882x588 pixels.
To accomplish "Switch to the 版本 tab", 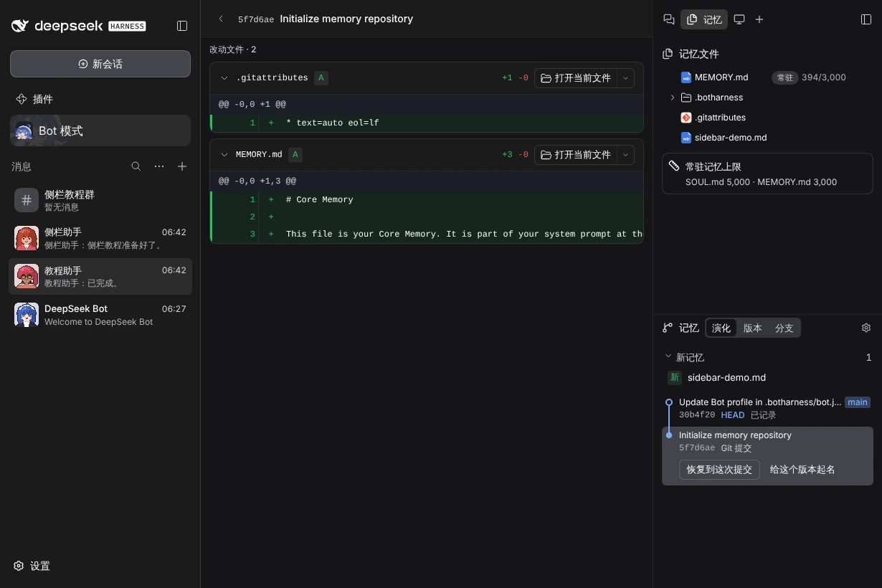I will [x=753, y=328].
